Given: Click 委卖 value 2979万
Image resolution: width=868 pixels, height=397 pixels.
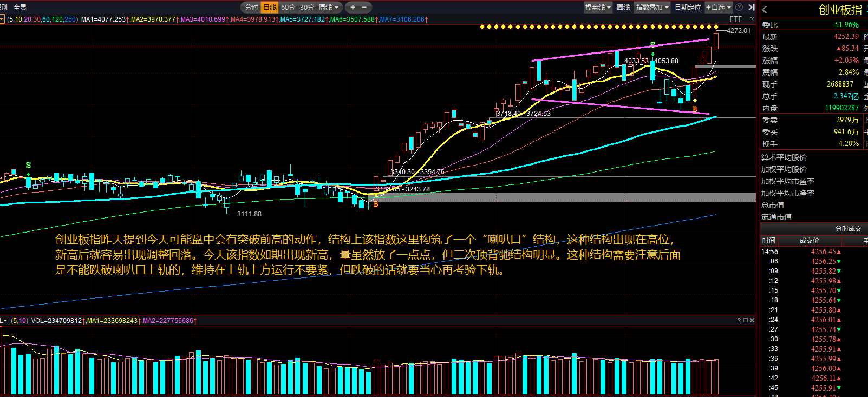Looking at the screenshot, I should point(847,120).
